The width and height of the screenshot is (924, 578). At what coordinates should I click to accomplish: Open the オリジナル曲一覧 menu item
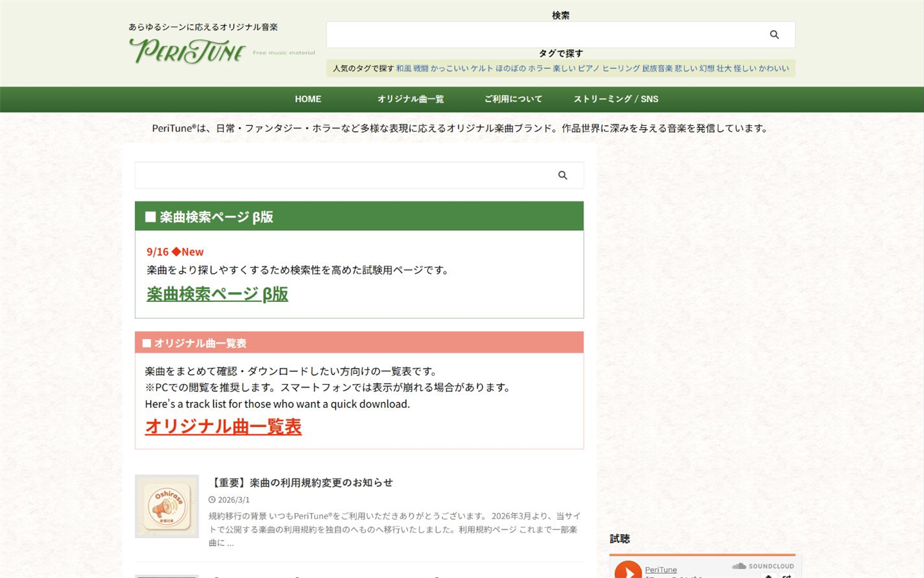411,99
